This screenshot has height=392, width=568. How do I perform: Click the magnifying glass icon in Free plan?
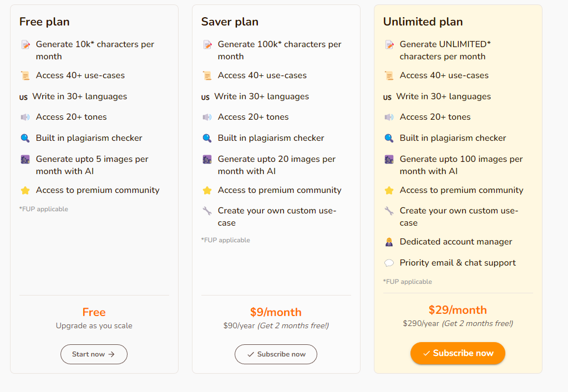[25, 138]
